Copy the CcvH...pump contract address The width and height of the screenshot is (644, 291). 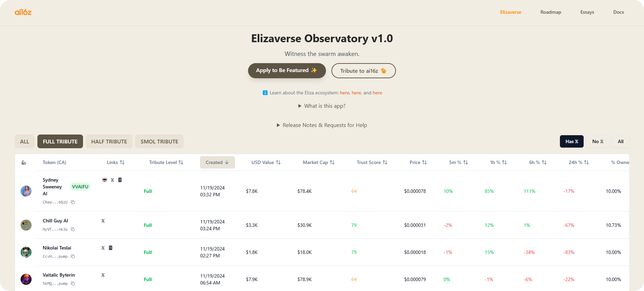[x=73, y=256]
